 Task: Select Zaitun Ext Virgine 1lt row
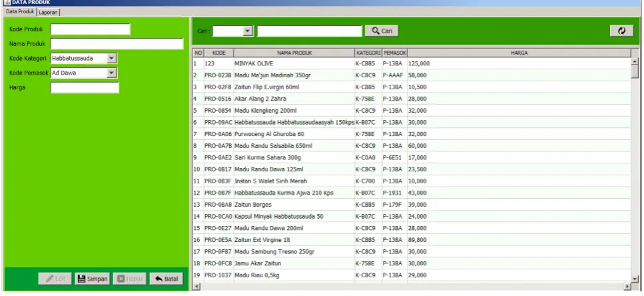pyautogui.click(x=412, y=240)
